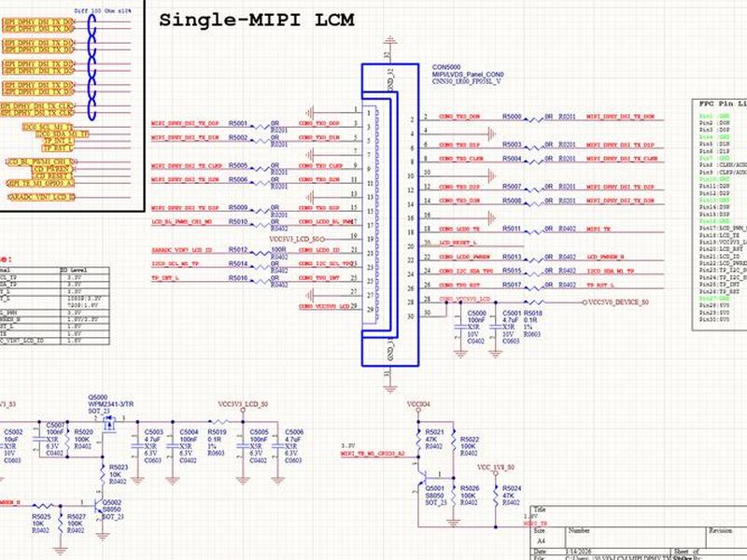This screenshot has height=560, width=747.
Task: Select resistor R5027 symbol
Action: click(61, 524)
